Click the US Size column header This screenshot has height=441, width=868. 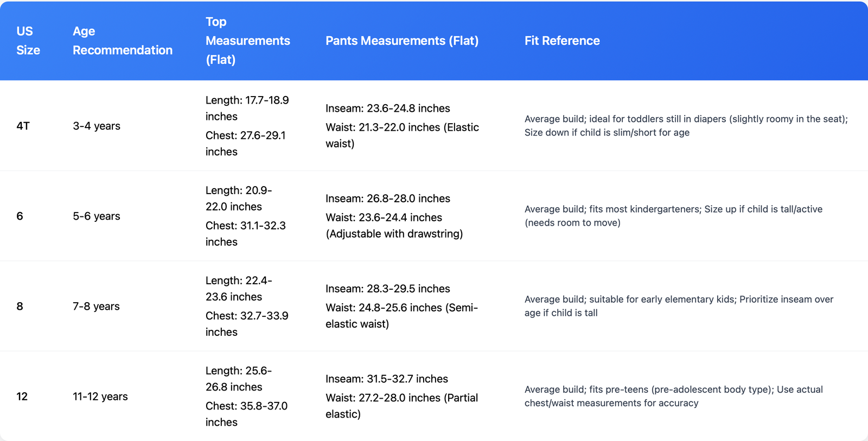[x=28, y=41]
